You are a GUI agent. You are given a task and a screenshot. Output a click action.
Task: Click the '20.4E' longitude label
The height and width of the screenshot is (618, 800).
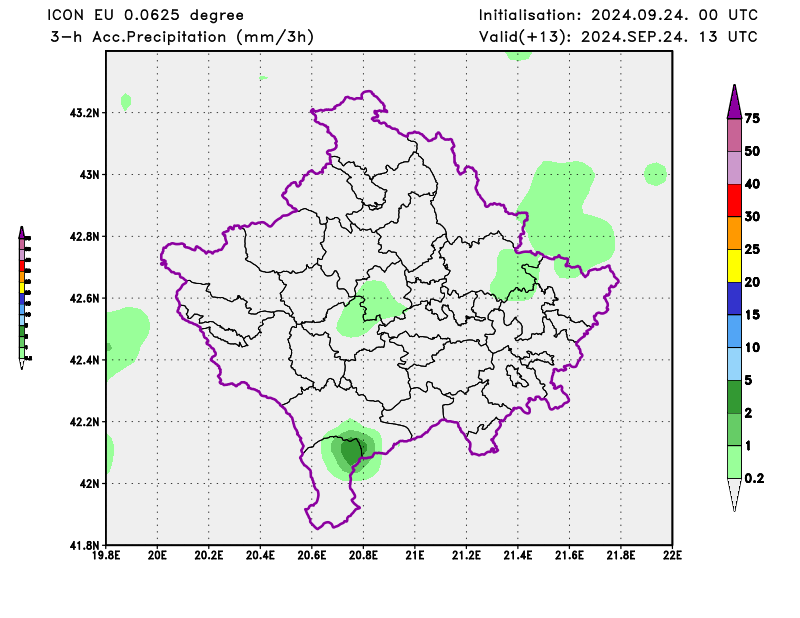[260, 555]
